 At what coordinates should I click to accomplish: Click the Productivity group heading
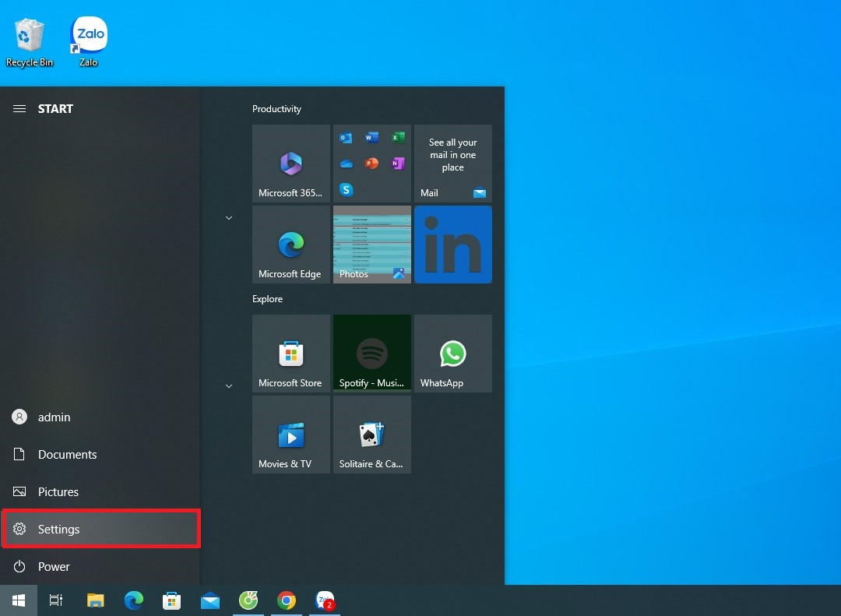276,109
